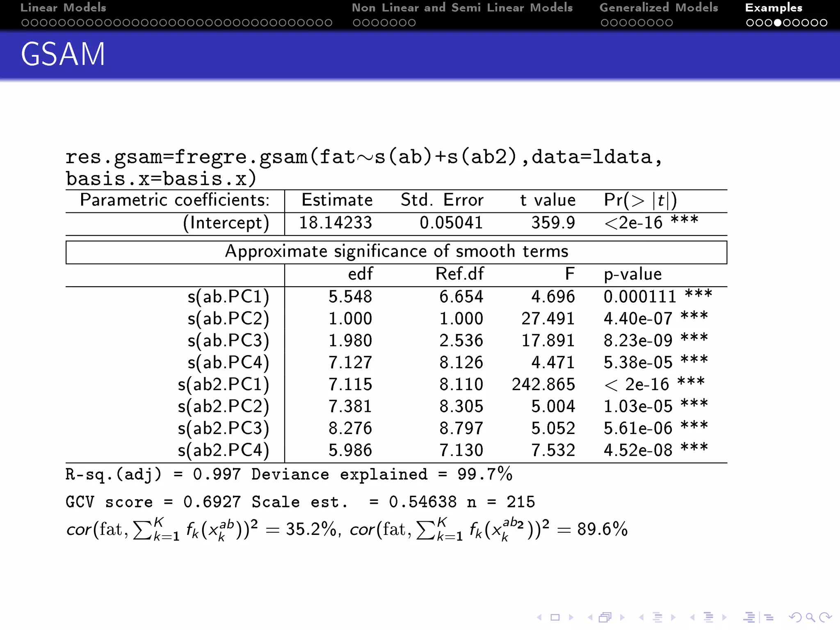The image size is (840, 630).
Task: Click the s(ab2.PC3) row label
Action: pyautogui.click(x=224, y=429)
